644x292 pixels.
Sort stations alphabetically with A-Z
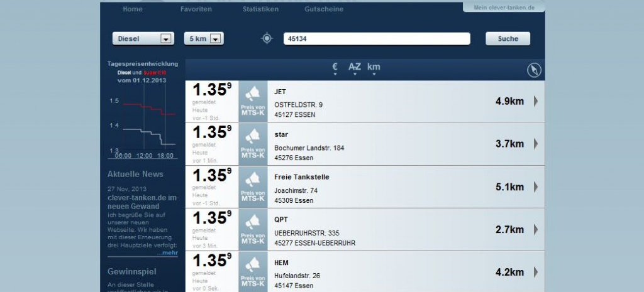tap(355, 68)
